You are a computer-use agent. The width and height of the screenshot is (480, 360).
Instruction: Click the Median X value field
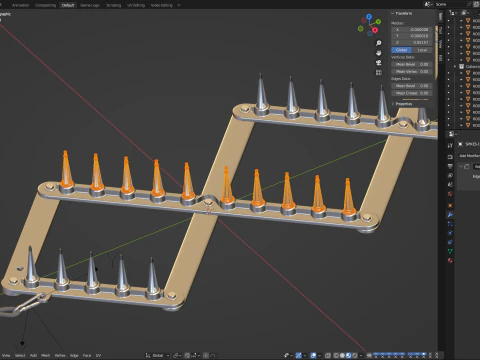coord(412,30)
